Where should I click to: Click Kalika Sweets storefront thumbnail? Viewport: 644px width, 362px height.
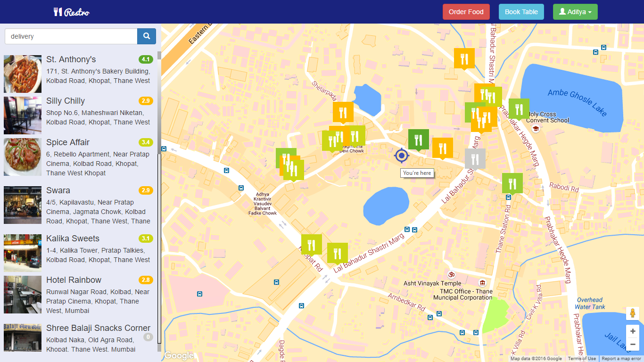[23, 253]
